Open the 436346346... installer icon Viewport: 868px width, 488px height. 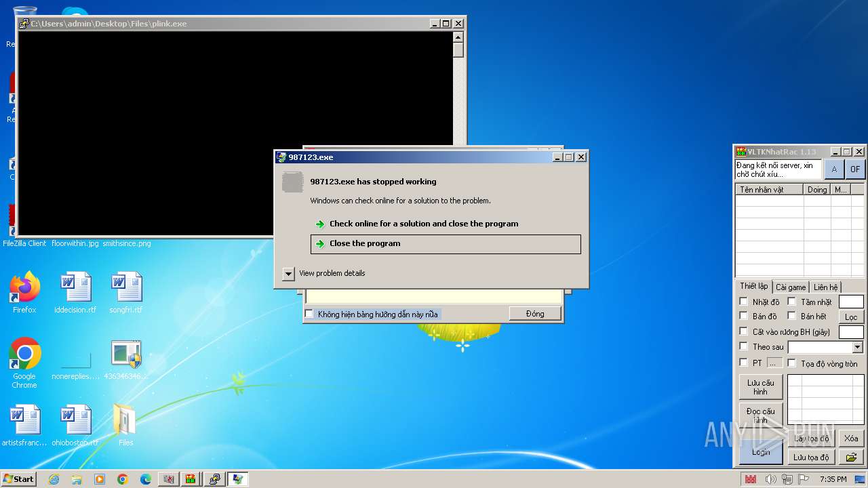click(126, 359)
